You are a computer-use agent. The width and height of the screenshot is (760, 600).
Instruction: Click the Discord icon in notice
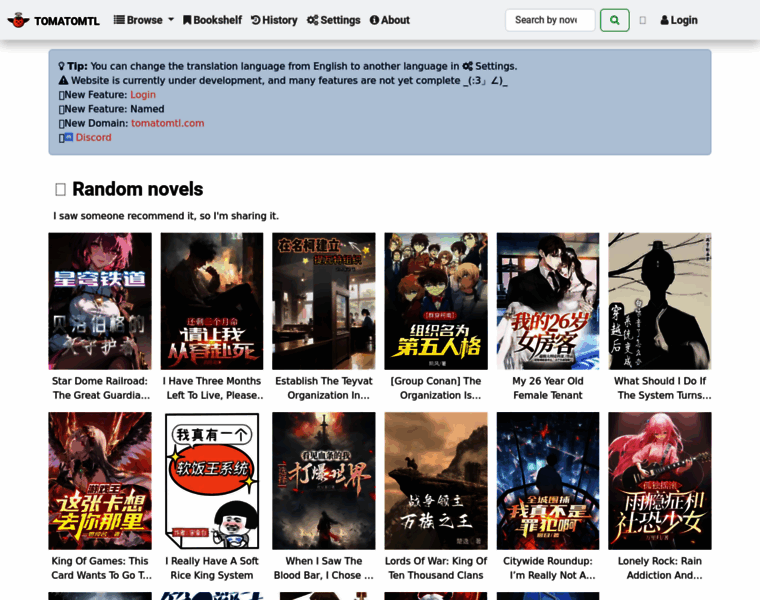(x=69, y=137)
